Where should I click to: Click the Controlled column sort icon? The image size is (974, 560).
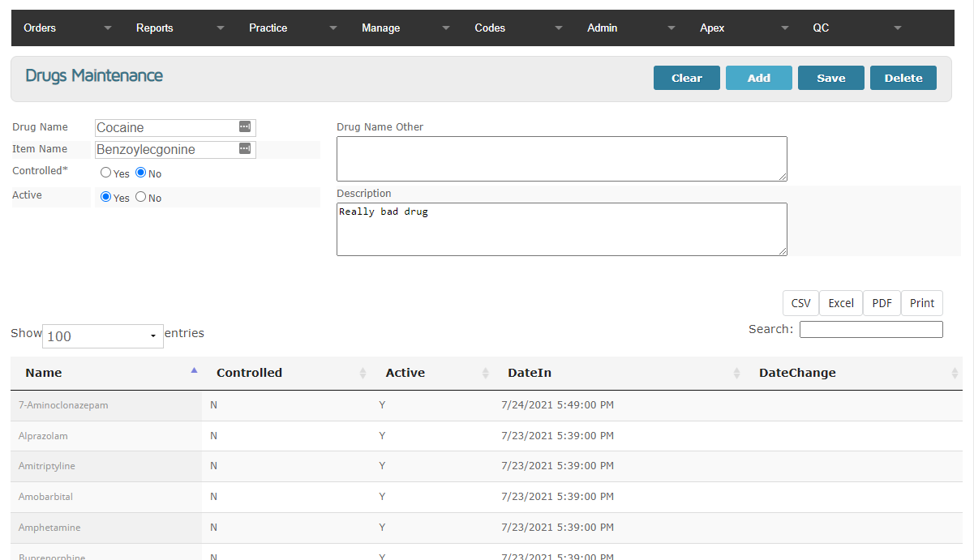click(363, 373)
